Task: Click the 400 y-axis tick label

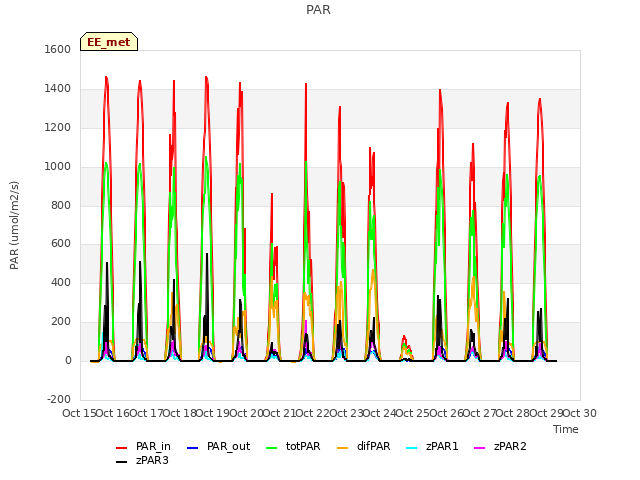Action: click(x=61, y=282)
